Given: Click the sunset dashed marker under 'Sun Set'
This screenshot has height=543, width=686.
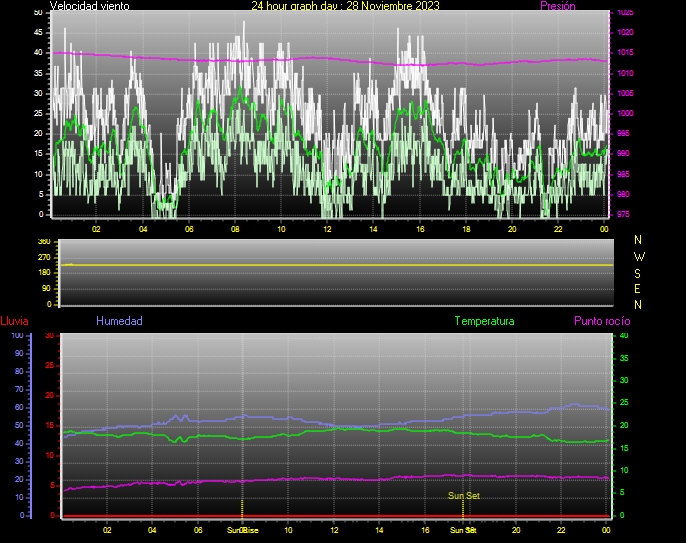Looking at the screenshot, I should click(x=463, y=509).
